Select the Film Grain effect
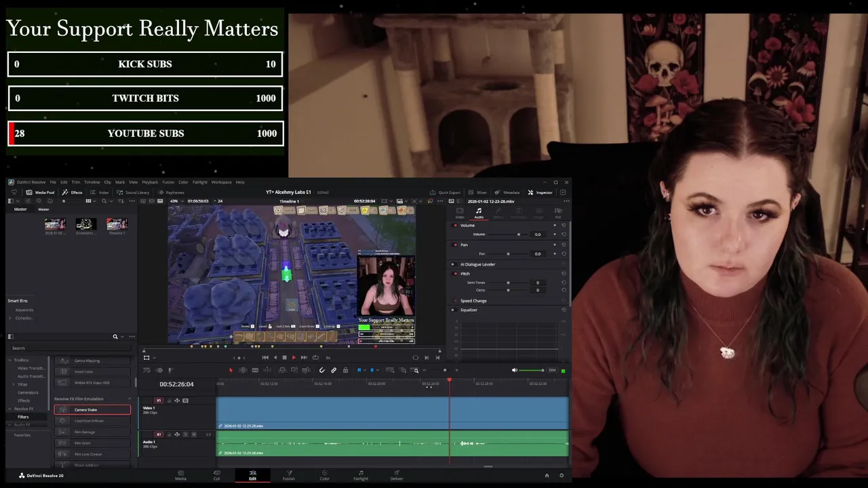Image resolution: width=868 pixels, height=488 pixels. [92, 443]
